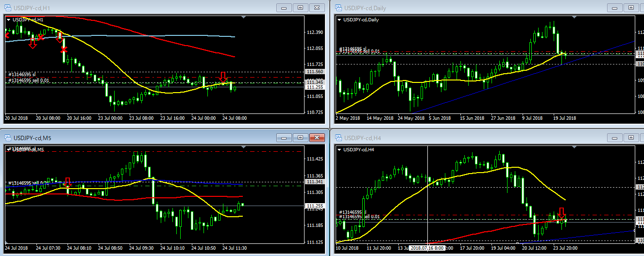Click the 111.255 current price tag on M5 scale
The image size is (644, 256).
315,206
